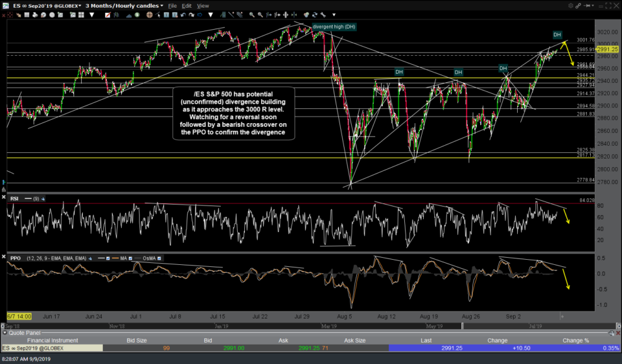Click the second magnifier zoom icon

[x=260, y=15]
